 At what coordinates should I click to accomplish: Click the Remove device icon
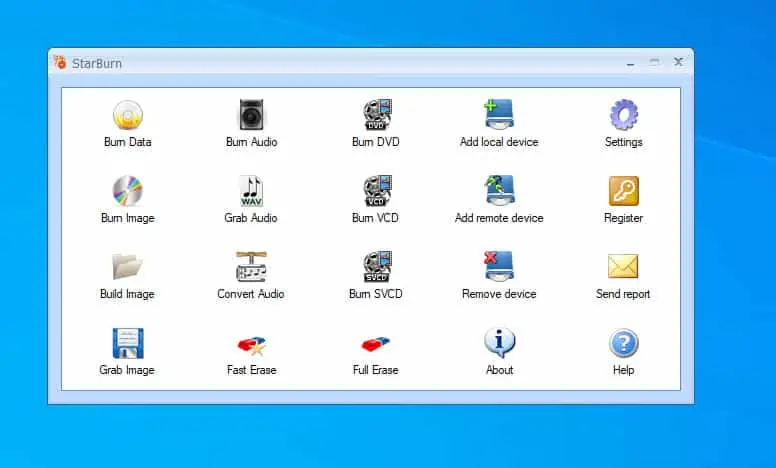[x=499, y=267]
